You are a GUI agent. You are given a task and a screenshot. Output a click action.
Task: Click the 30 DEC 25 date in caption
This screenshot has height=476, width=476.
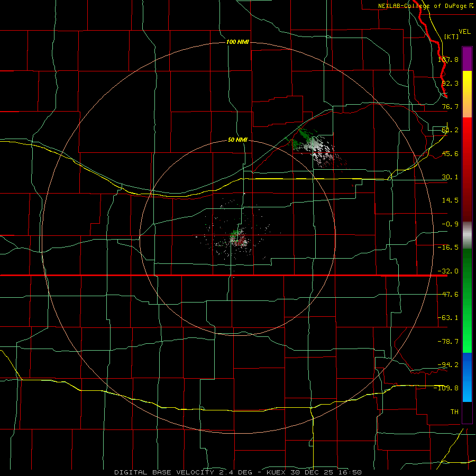tap(313, 472)
